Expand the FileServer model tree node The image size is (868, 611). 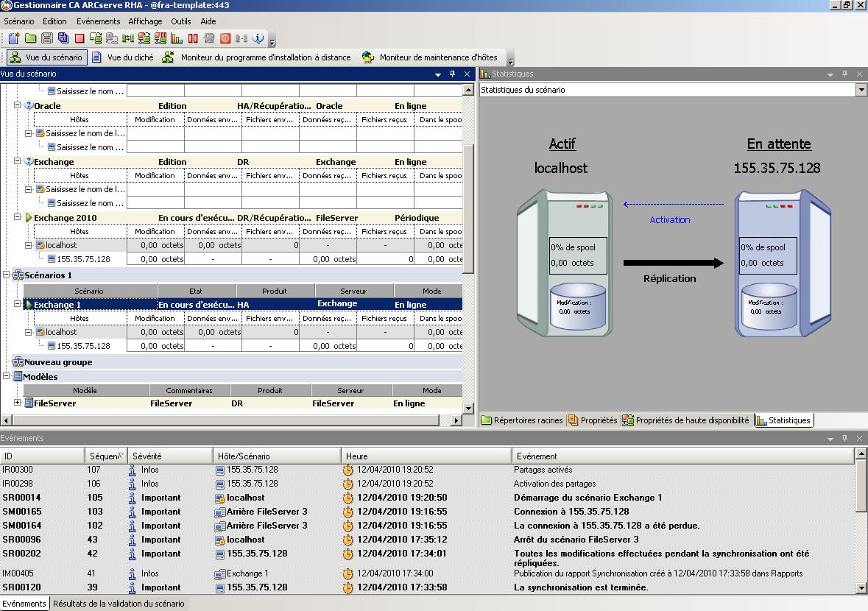click(x=18, y=403)
